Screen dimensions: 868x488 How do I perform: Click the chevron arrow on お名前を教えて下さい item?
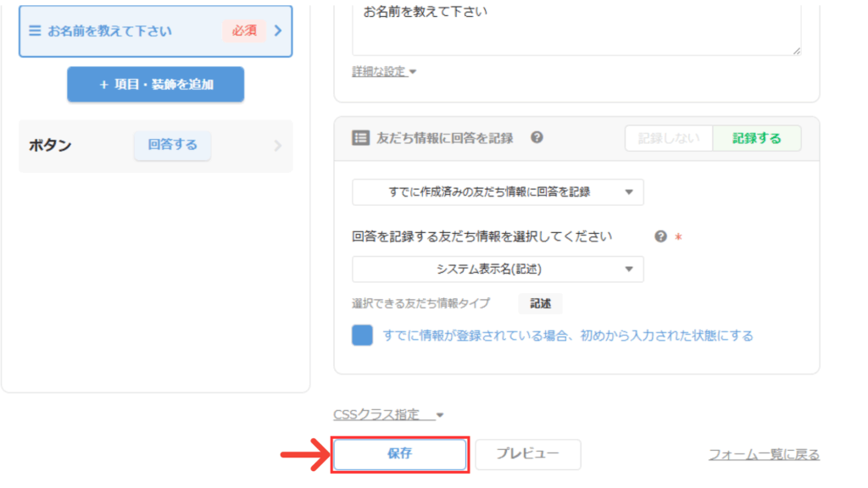click(x=277, y=31)
